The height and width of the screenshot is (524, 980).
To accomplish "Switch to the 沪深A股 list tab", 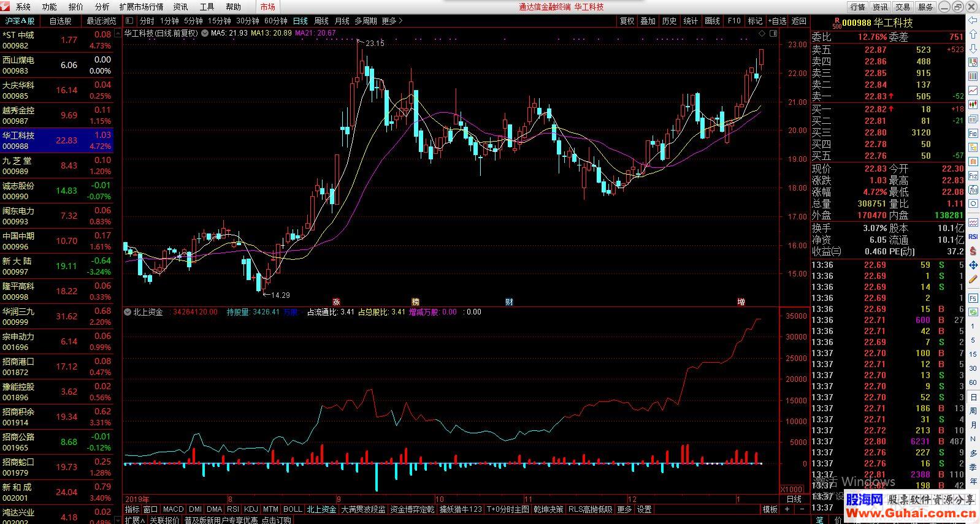I will (x=20, y=21).
